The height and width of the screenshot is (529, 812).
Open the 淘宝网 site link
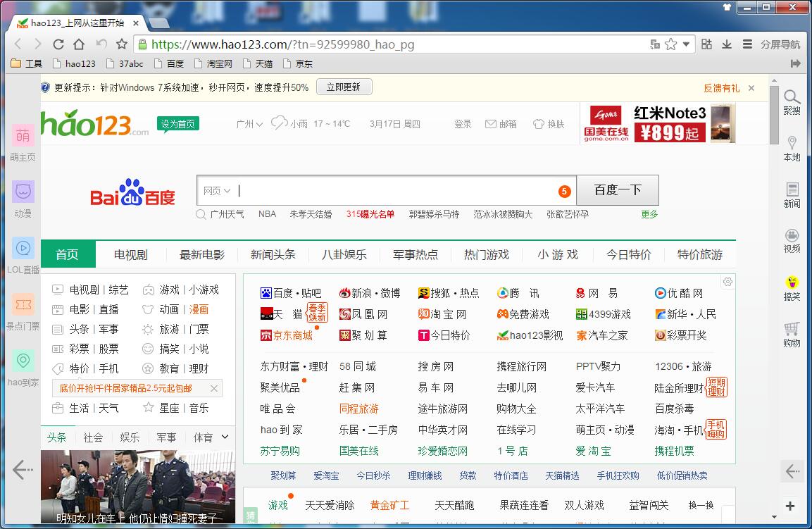coord(442,314)
